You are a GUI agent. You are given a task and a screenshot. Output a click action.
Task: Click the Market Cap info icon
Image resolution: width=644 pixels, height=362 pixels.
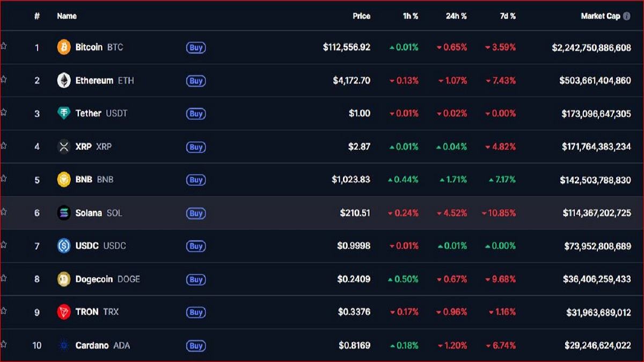pos(626,16)
